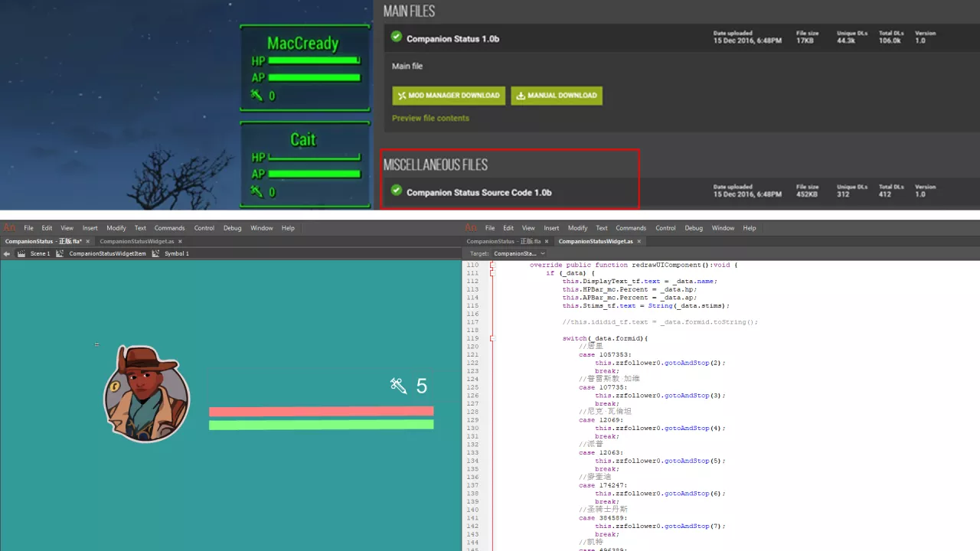This screenshot has height=551, width=980.
Task: Close the CompanionStatus .fla tab in left window
Action: coord(87,241)
